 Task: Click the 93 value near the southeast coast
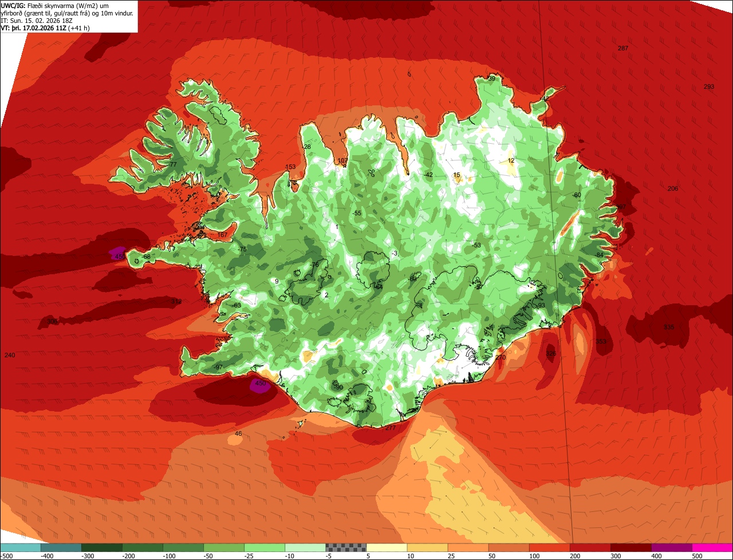pos(541,305)
